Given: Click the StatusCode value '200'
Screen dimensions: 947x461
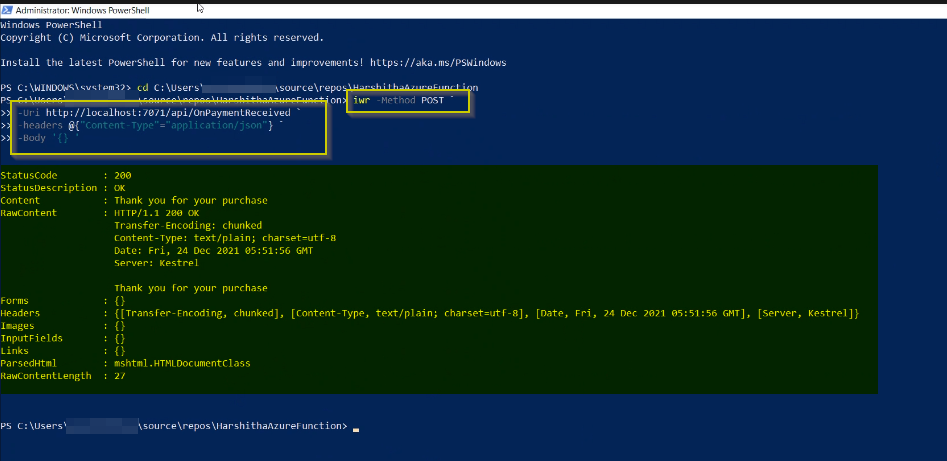Looking at the screenshot, I should pyautogui.click(x=123, y=175).
